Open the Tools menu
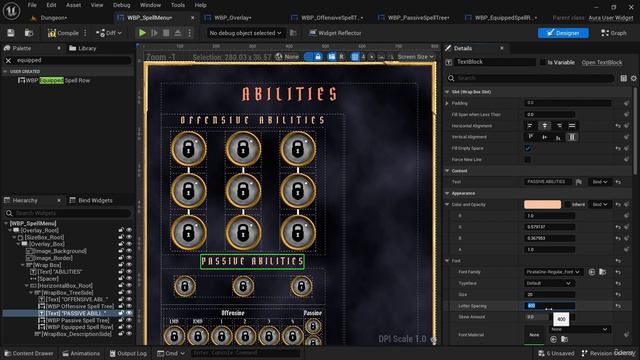The image size is (640, 360). 178,5
